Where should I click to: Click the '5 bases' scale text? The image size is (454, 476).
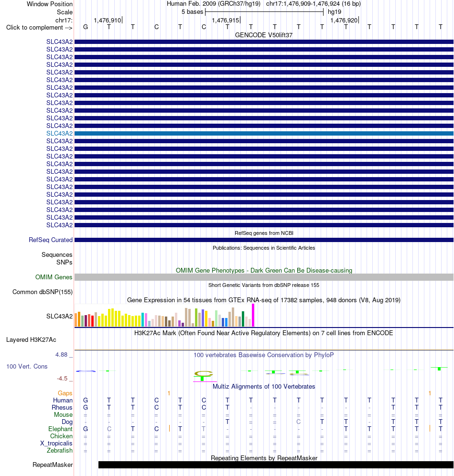[193, 12]
